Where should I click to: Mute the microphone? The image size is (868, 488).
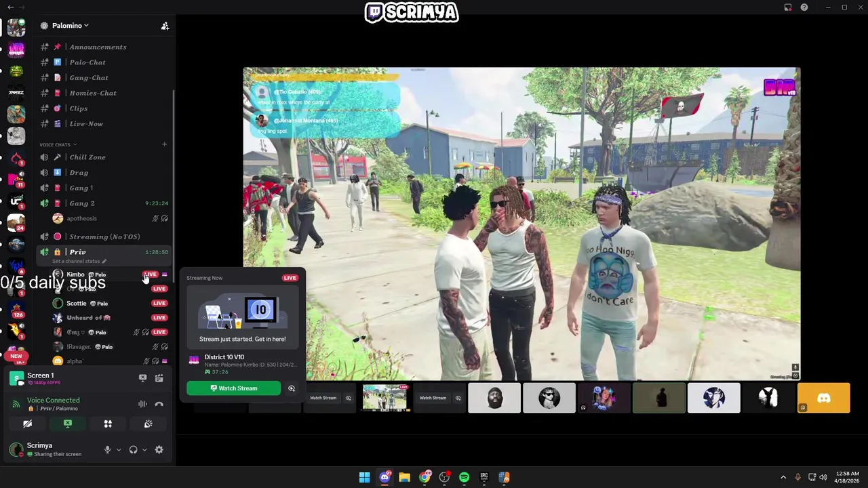click(107, 449)
